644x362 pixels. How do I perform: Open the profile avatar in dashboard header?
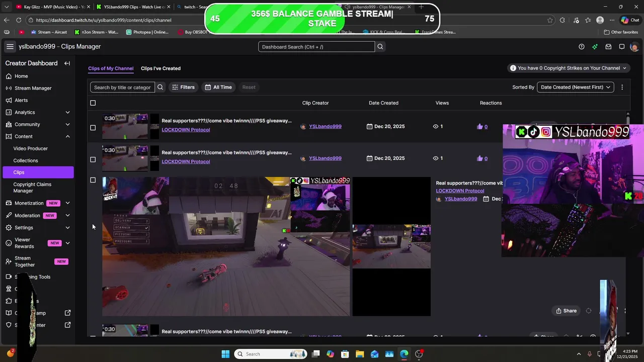point(634,47)
